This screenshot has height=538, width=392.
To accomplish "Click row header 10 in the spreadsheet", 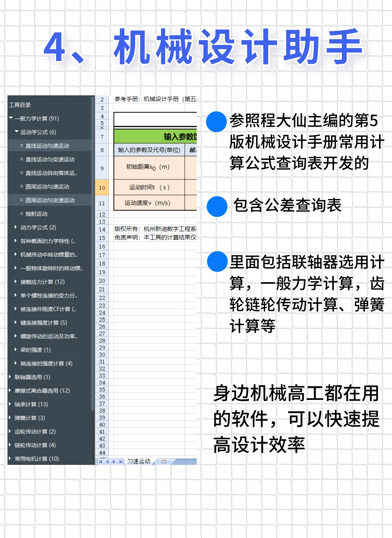I will point(102,188).
